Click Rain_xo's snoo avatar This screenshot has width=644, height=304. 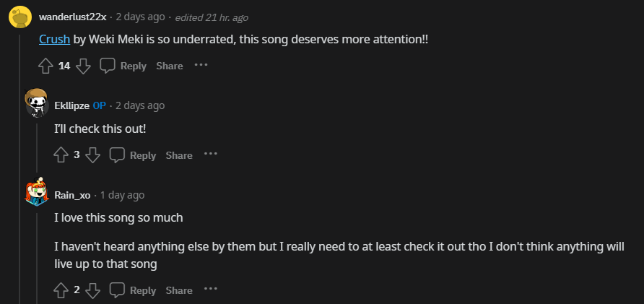click(37, 192)
